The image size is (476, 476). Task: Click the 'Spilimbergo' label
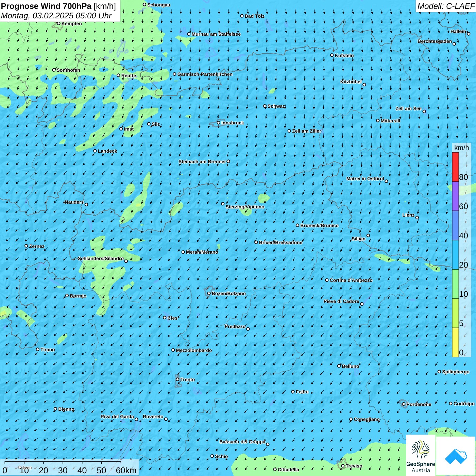pos(456,372)
